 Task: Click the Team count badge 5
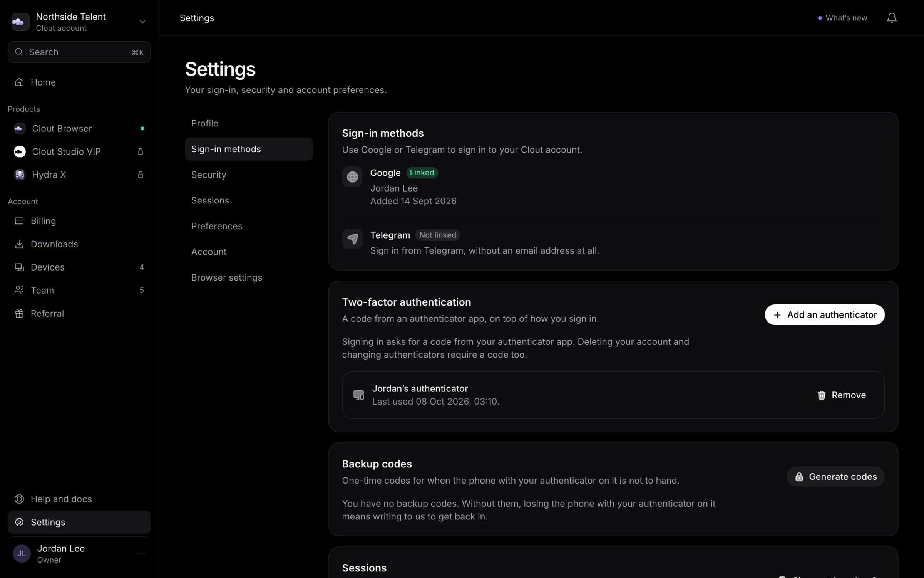click(x=142, y=290)
